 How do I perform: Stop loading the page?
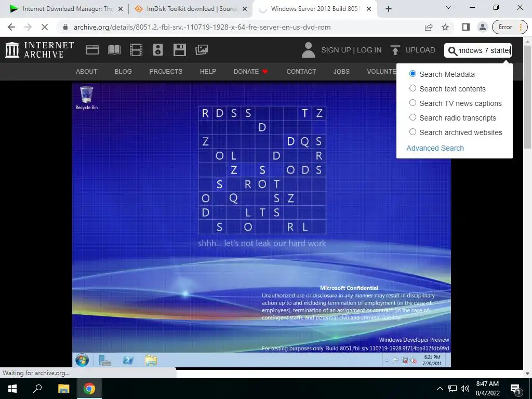[45, 27]
